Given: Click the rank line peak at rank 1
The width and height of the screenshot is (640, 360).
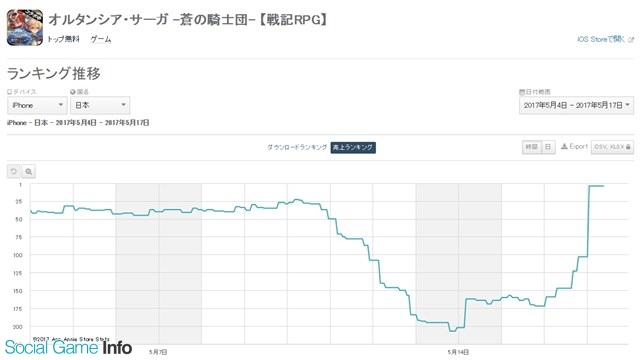Looking at the screenshot, I should pos(596,186).
